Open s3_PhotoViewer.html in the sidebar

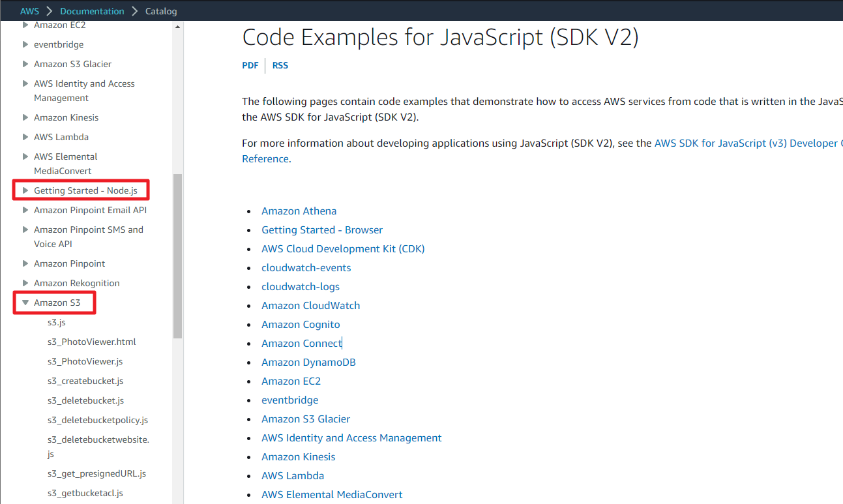point(92,342)
